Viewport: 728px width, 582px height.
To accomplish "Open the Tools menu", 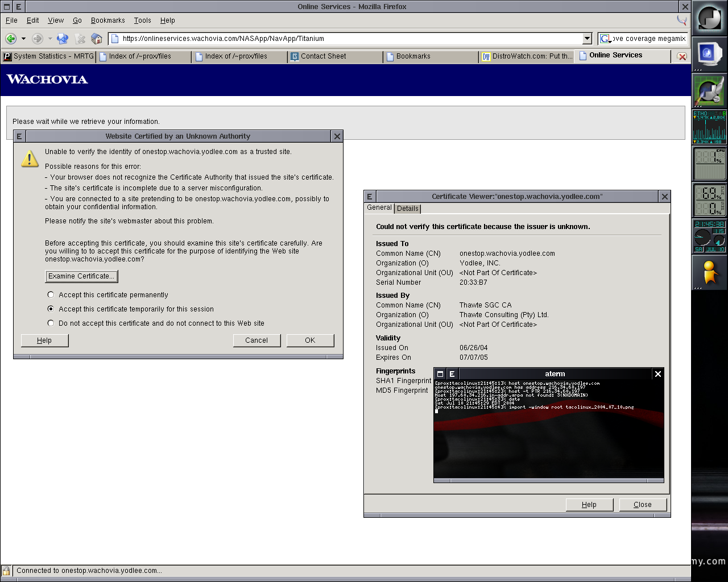I will tap(143, 20).
